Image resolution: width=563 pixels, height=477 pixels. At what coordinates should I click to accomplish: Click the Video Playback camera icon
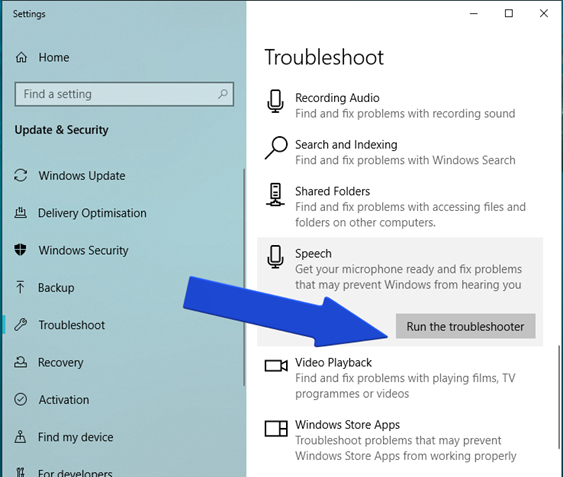coord(276,366)
